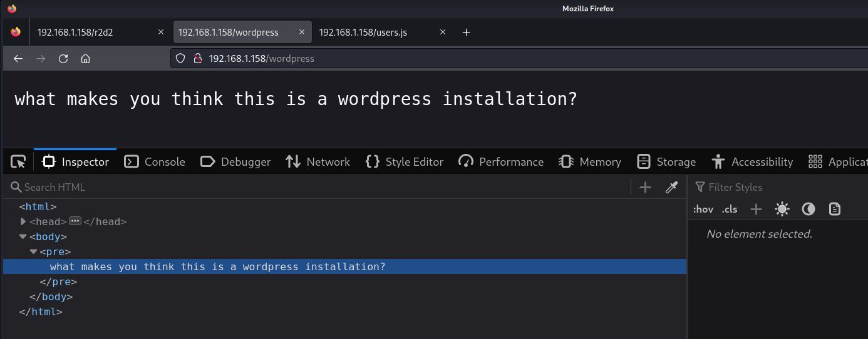Reload the current page
868x339 pixels.
point(63,58)
